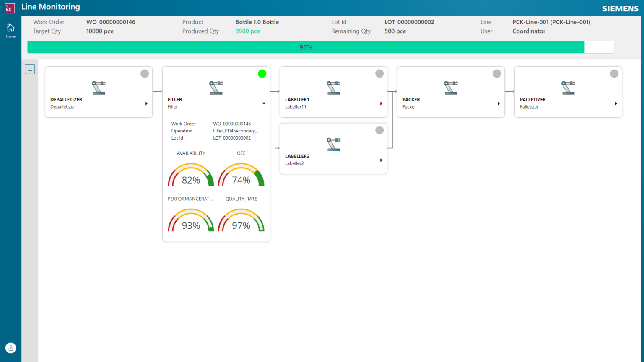Viewport: 644px width, 362px height.
Task: Click the Produced Qty value 9500 pce
Action: pos(247,31)
